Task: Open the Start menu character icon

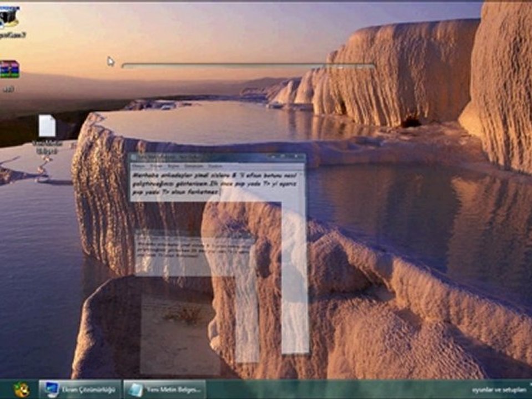Action: click(x=22, y=390)
